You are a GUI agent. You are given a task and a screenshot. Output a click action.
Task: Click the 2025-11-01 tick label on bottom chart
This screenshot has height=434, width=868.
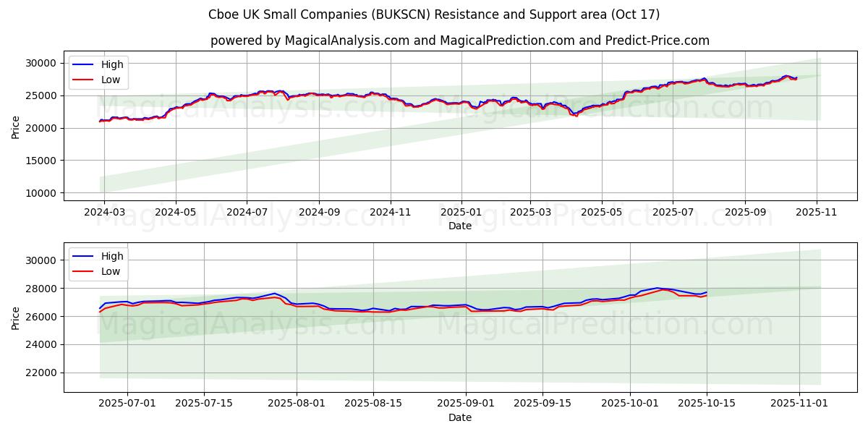[799, 404]
